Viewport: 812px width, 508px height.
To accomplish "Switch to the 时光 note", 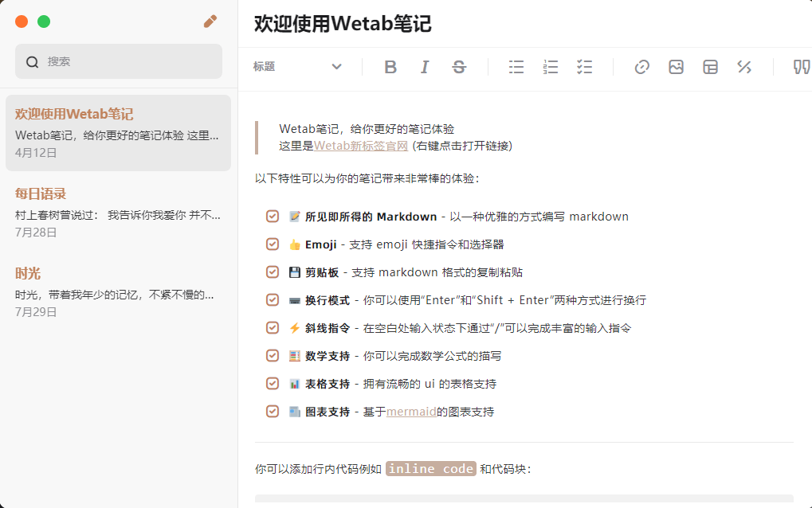I will [x=118, y=291].
